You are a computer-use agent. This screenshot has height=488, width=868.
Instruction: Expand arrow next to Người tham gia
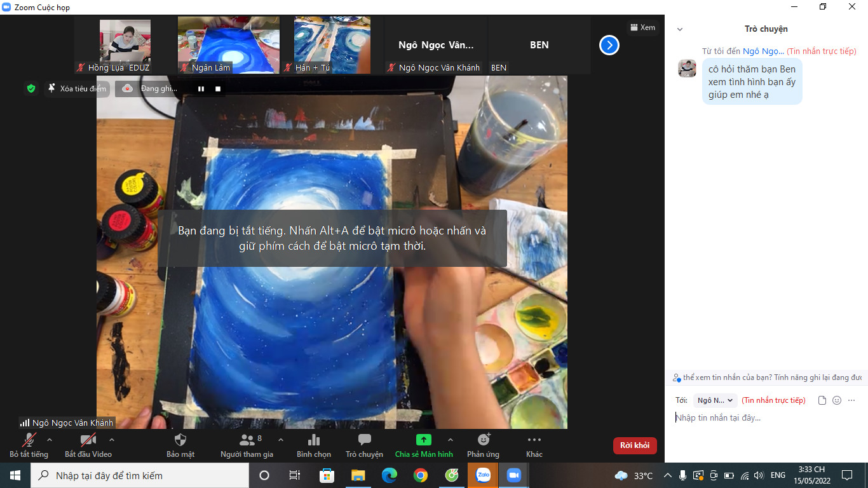pyautogui.click(x=280, y=440)
